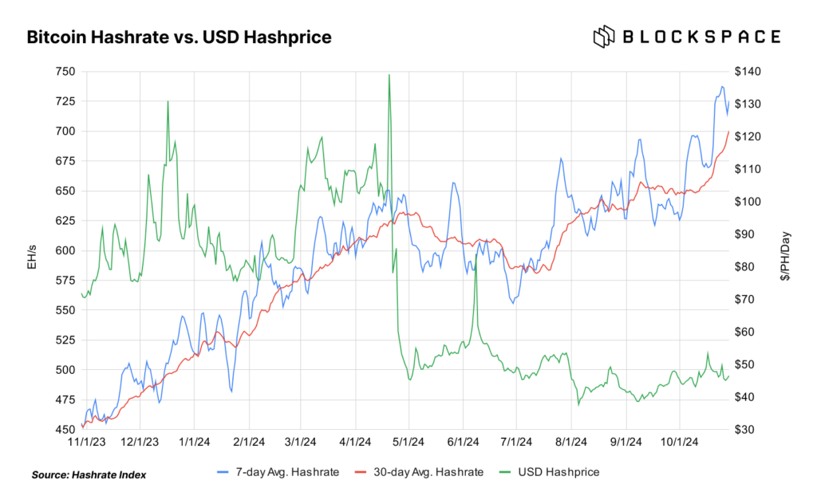Click the 500 left axis label

click(x=65, y=370)
